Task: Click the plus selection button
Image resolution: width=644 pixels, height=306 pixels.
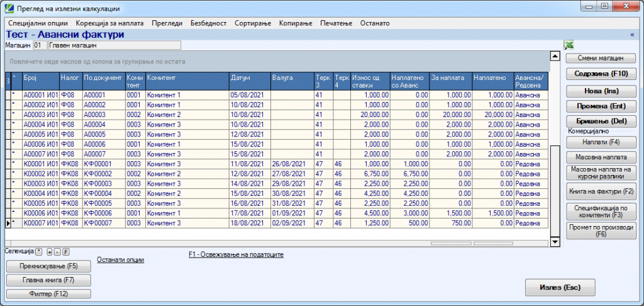Action: coord(49,251)
